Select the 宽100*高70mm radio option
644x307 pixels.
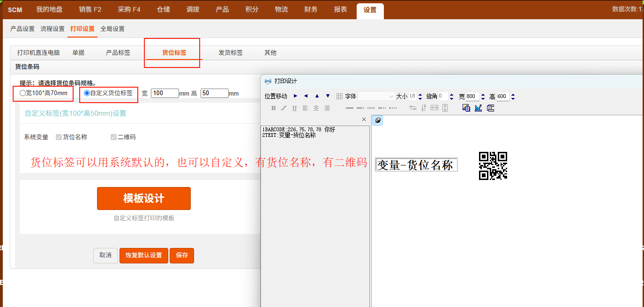(22, 93)
